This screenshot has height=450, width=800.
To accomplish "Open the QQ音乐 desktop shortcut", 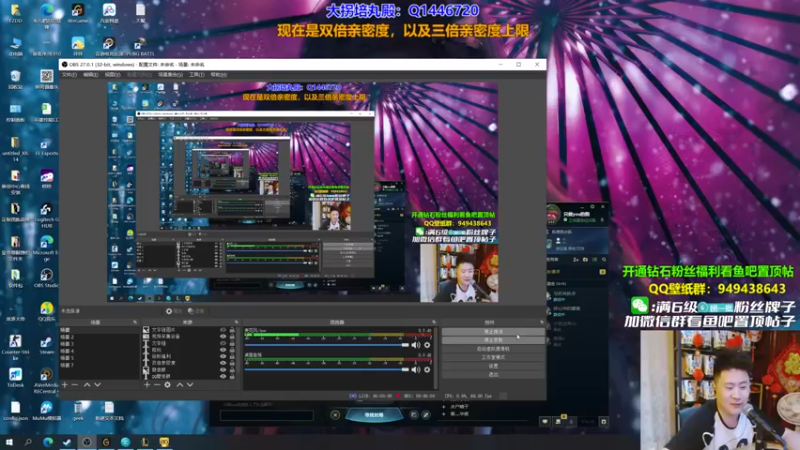I will point(46,311).
